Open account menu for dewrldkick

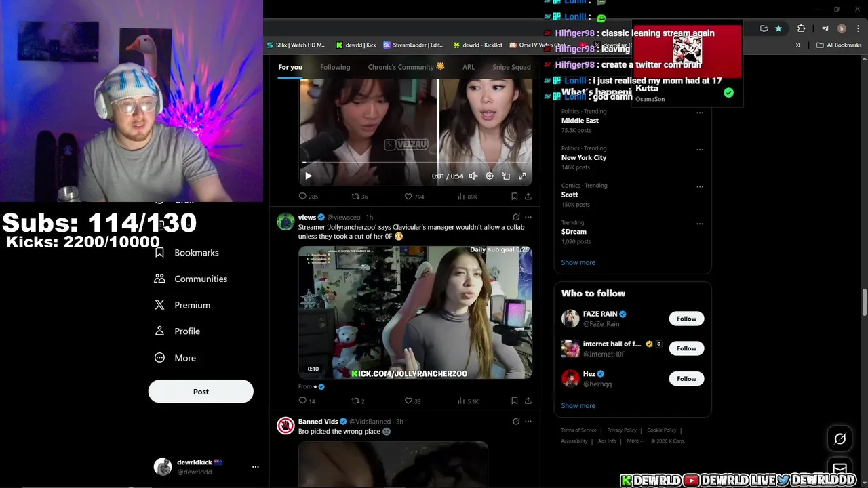pos(207,466)
